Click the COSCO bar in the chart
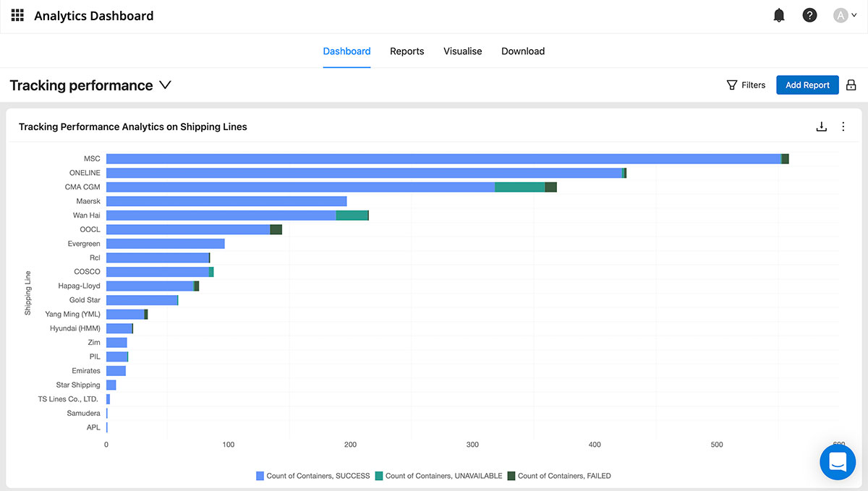This screenshot has height=491, width=868. point(160,272)
